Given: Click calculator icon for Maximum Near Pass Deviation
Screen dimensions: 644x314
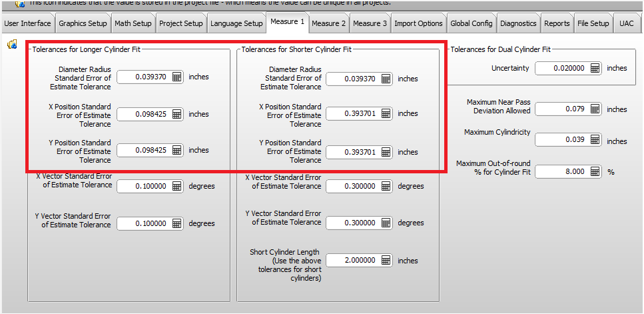Looking at the screenshot, I should click(595, 109).
